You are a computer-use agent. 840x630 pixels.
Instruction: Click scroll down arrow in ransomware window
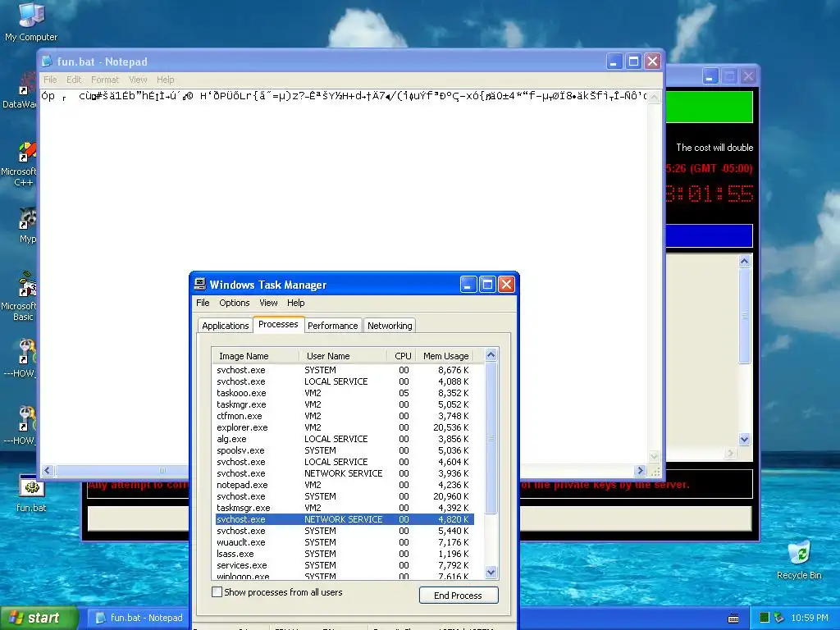(744, 440)
